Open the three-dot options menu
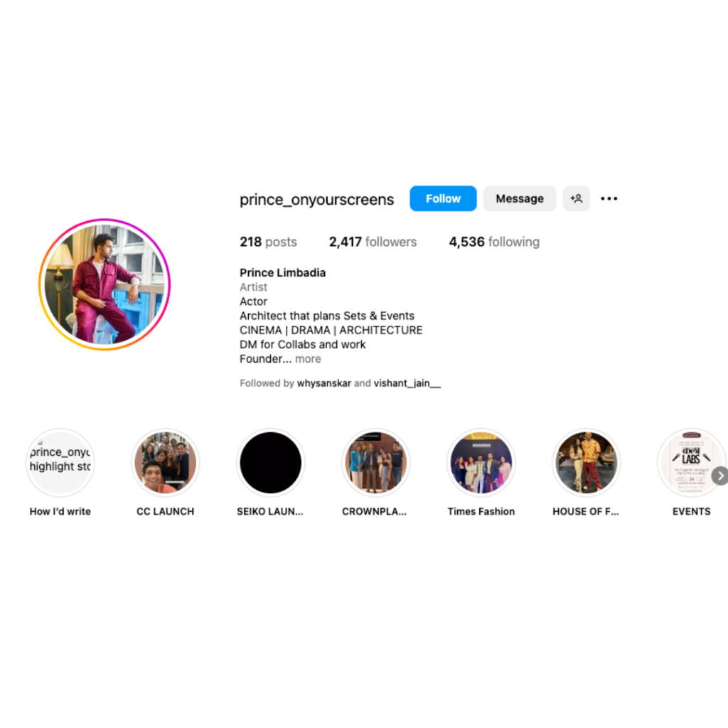This screenshot has width=728, height=728. (609, 199)
